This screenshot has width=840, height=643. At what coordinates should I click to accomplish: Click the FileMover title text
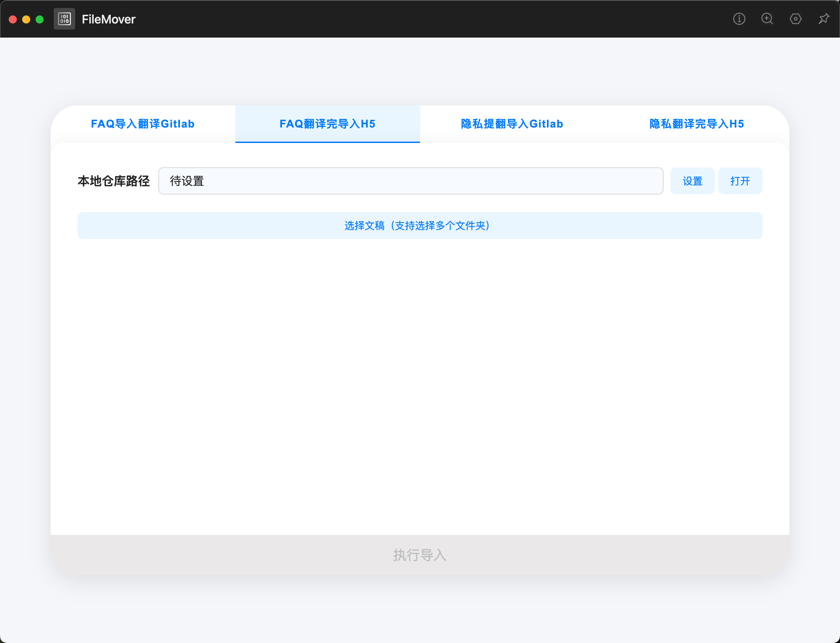[x=108, y=19]
